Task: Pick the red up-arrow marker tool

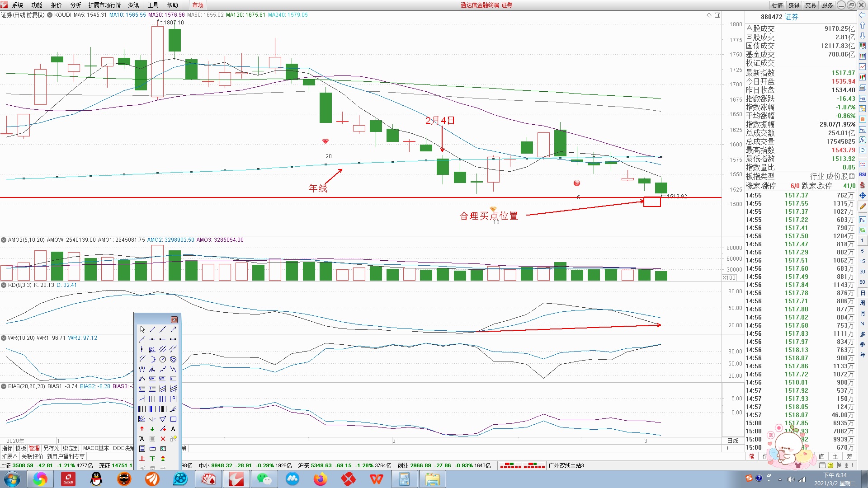Action: pyautogui.click(x=142, y=429)
